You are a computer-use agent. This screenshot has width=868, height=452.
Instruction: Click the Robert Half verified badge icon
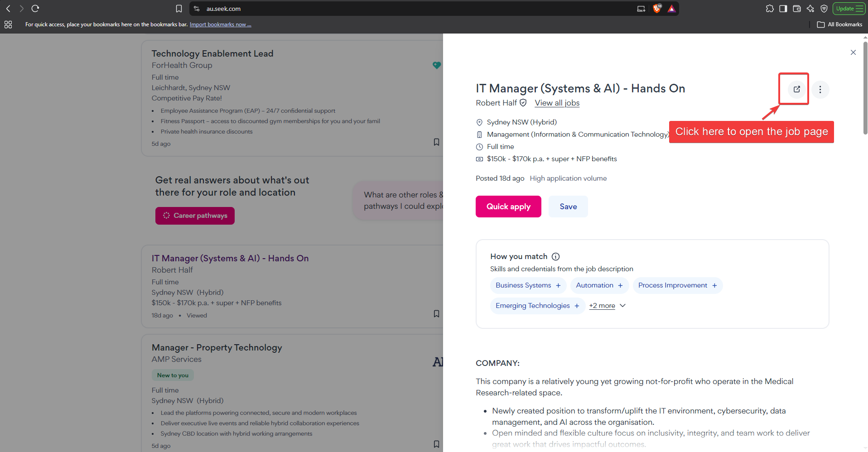(x=523, y=103)
